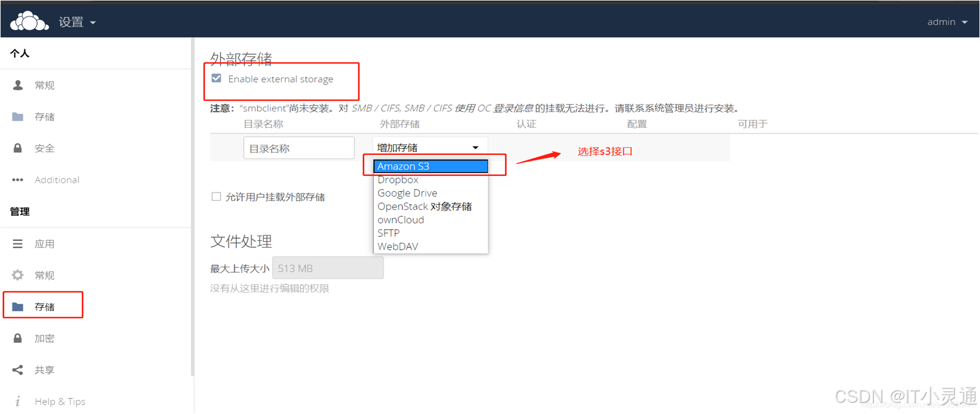Click the 没有从这里进行编辑的权限 note
Screen dimensions: 980x414
(x=270, y=289)
